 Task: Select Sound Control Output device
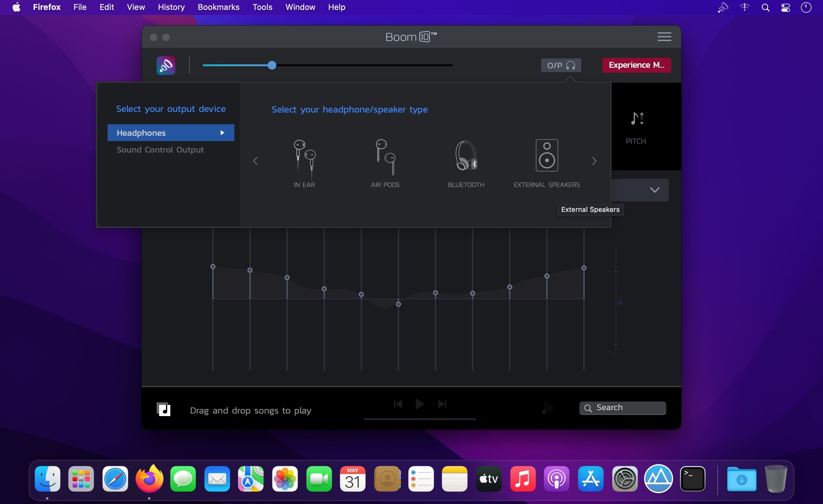pos(160,150)
